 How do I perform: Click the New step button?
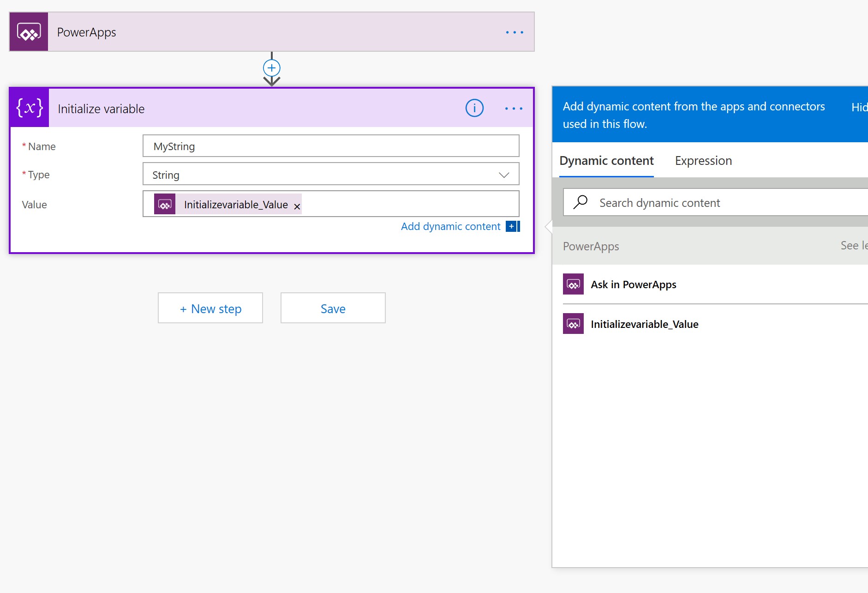pos(210,308)
